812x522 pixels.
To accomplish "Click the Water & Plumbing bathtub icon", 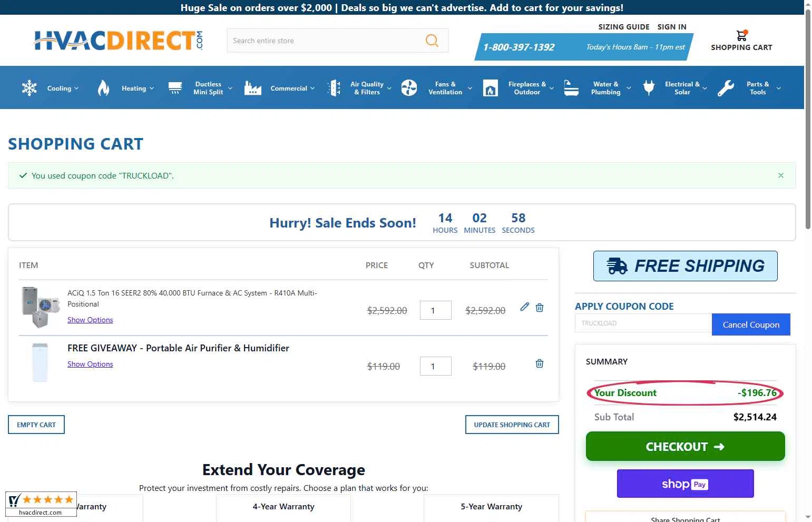I will 571,88.
